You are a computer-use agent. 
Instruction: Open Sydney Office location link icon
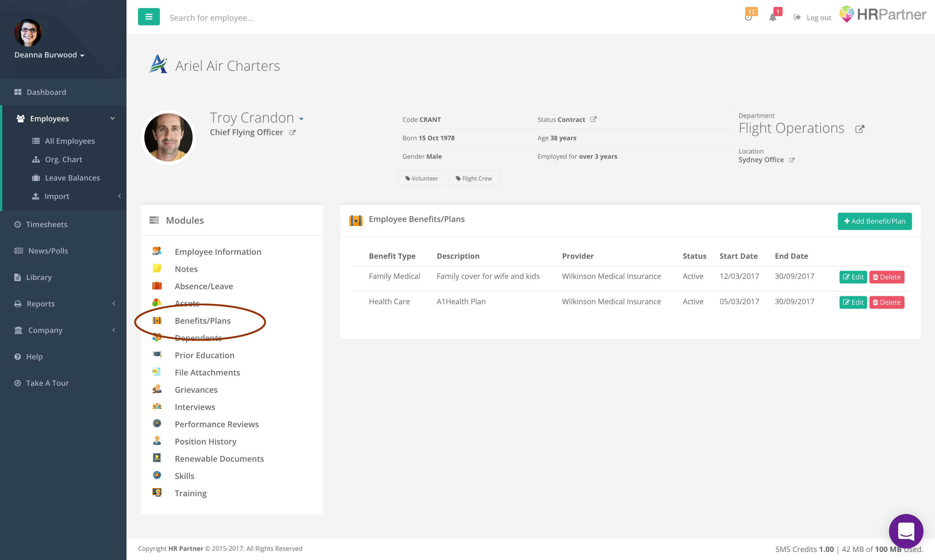click(x=792, y=160)
